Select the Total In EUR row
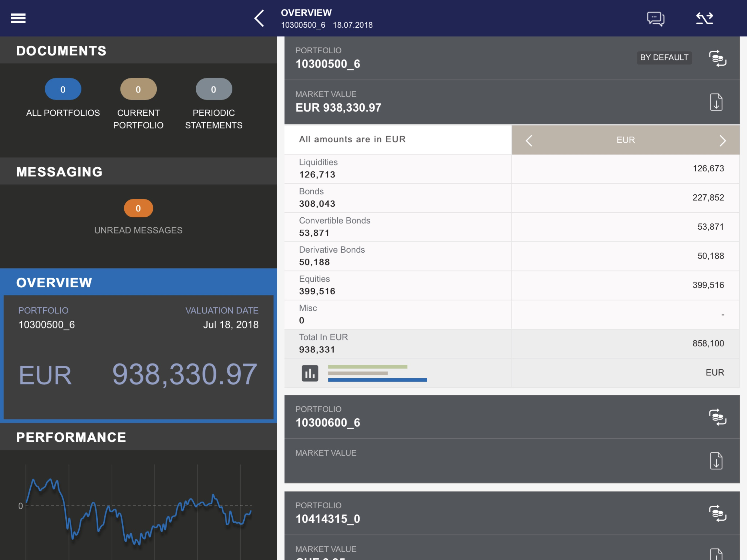The image size is (747, 560). [512, 344]
